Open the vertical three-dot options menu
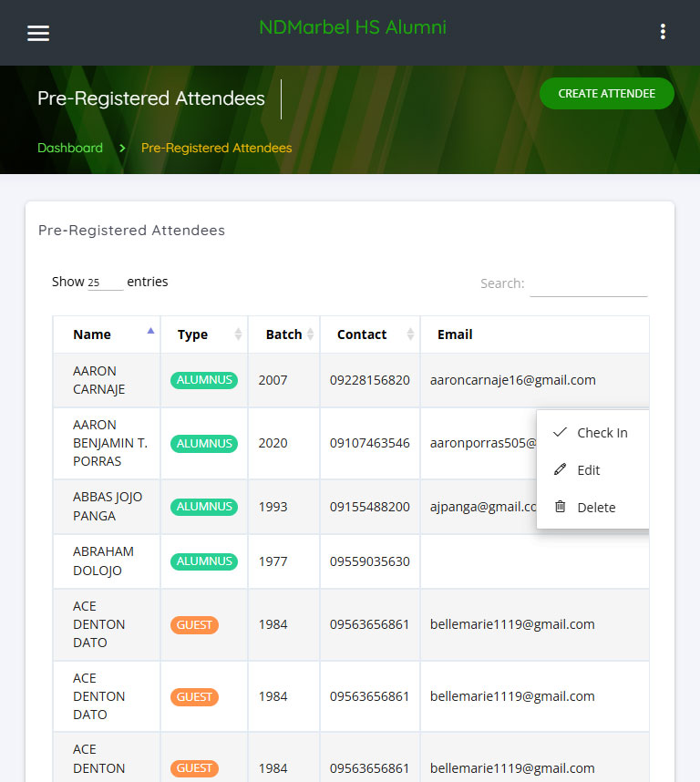The width and height of the screenshot is (700, 782). coord(663,32)
